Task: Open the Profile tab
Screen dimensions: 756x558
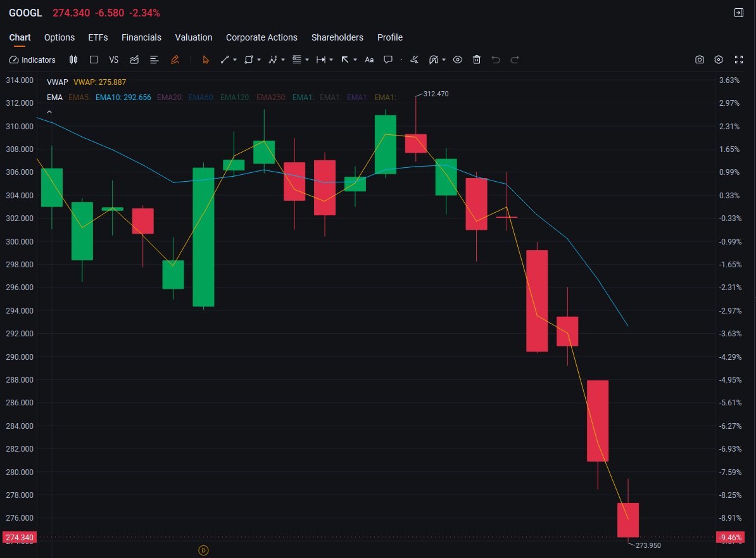Action: coord(389,37)
